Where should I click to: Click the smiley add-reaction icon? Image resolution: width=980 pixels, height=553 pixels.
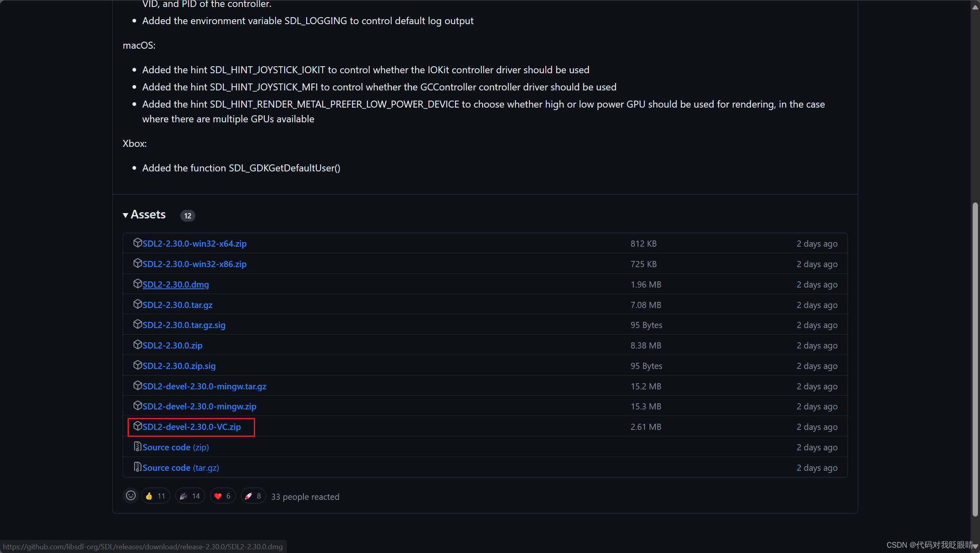pyautogui.click(x=130, y=496)
